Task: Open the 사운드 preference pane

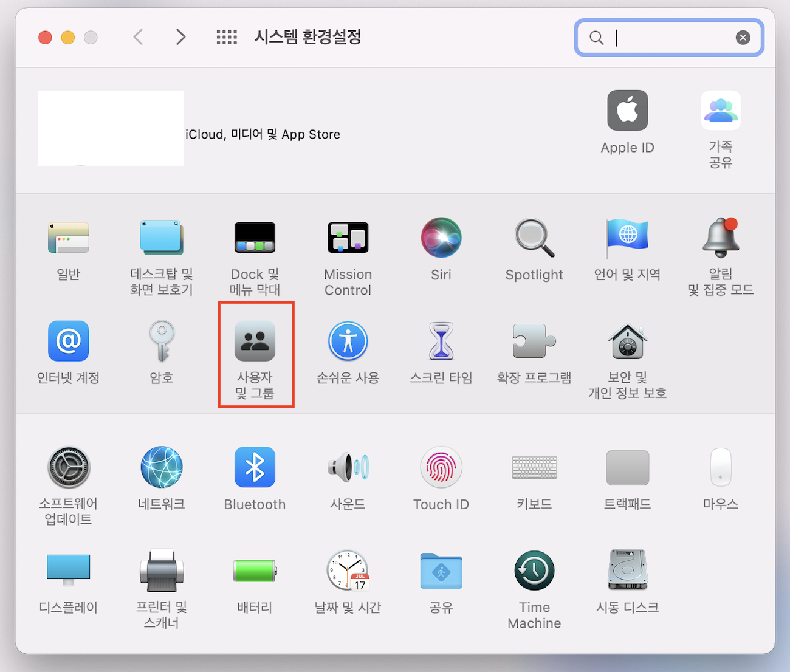Action: (x=348, y=467)
